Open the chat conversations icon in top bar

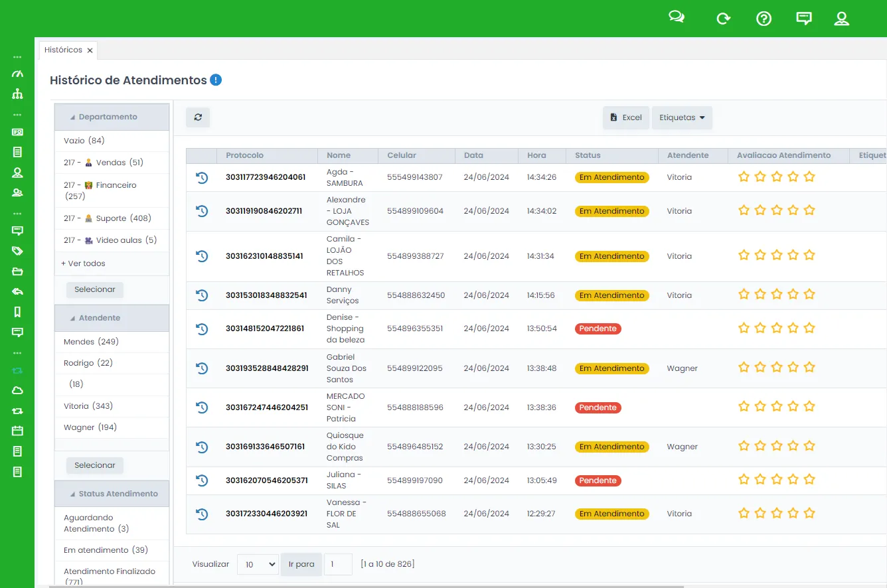677,18
